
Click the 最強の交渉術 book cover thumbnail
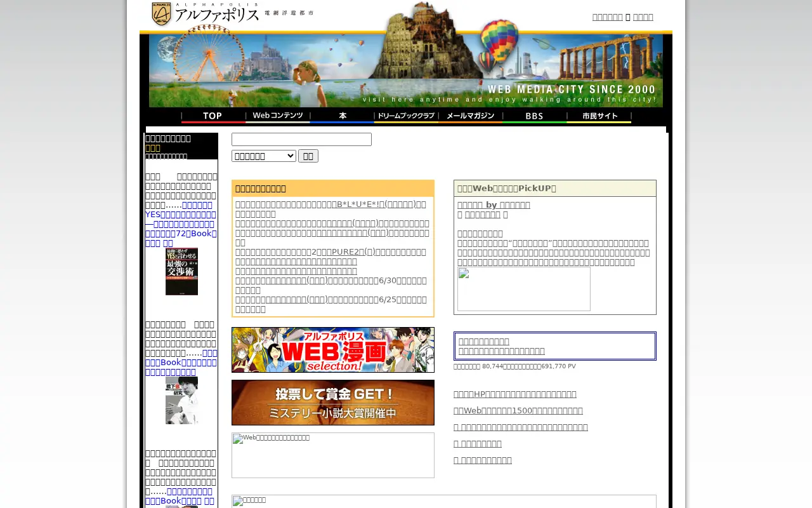click(181, 271)
